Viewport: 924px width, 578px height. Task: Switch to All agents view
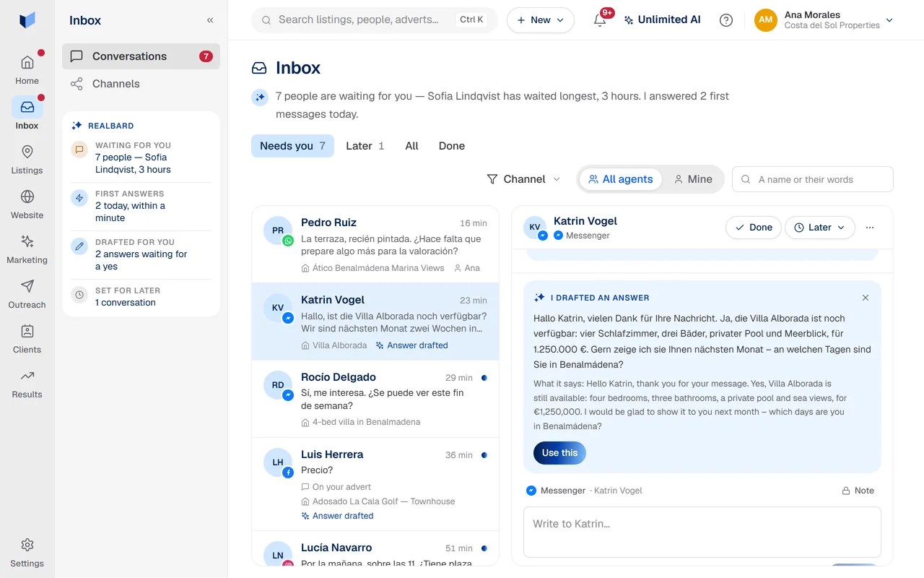coord(620,179)
